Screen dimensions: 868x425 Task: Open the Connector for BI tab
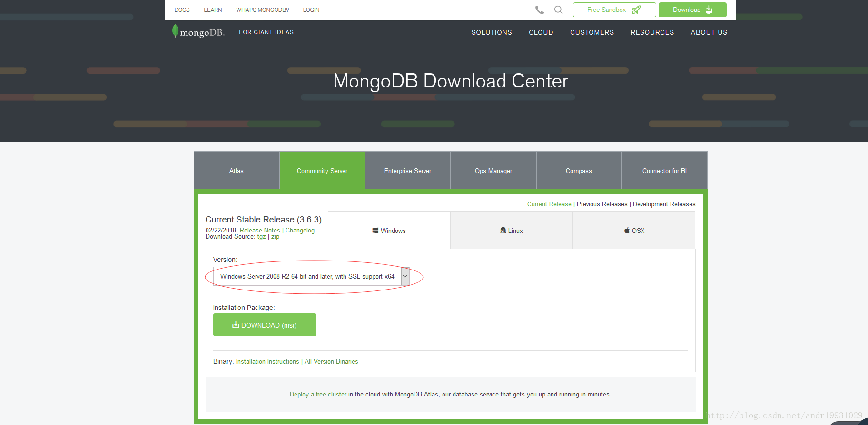click(x=665, y=171)
